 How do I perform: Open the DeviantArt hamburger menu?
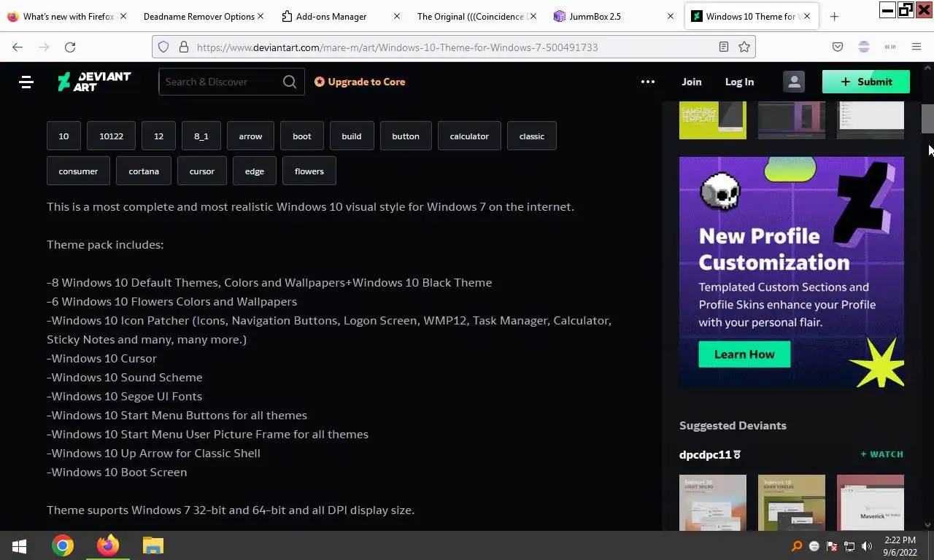[26, 82]
